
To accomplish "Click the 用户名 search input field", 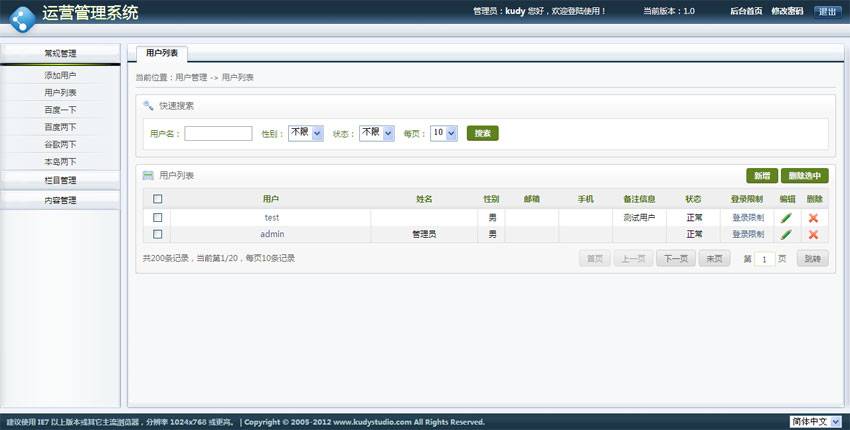I will coord(218,133).
